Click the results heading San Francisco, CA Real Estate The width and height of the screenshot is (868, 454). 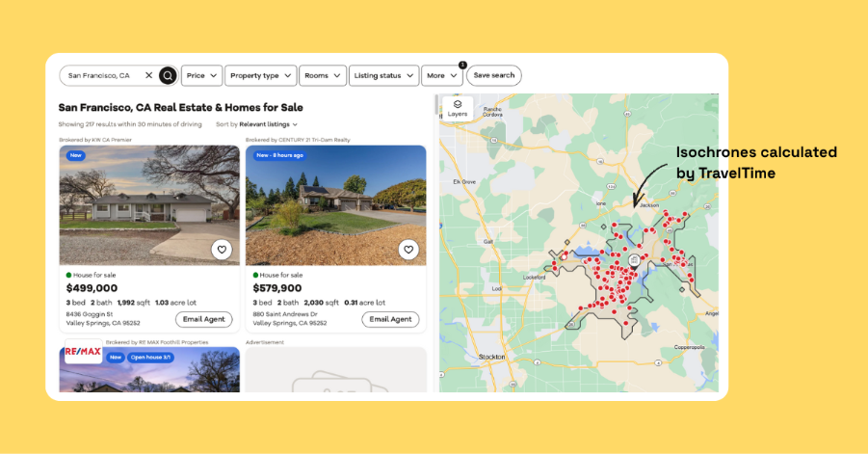tap(180, 107)
